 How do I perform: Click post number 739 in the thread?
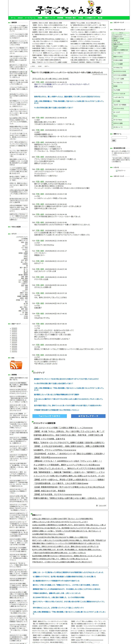34,355
